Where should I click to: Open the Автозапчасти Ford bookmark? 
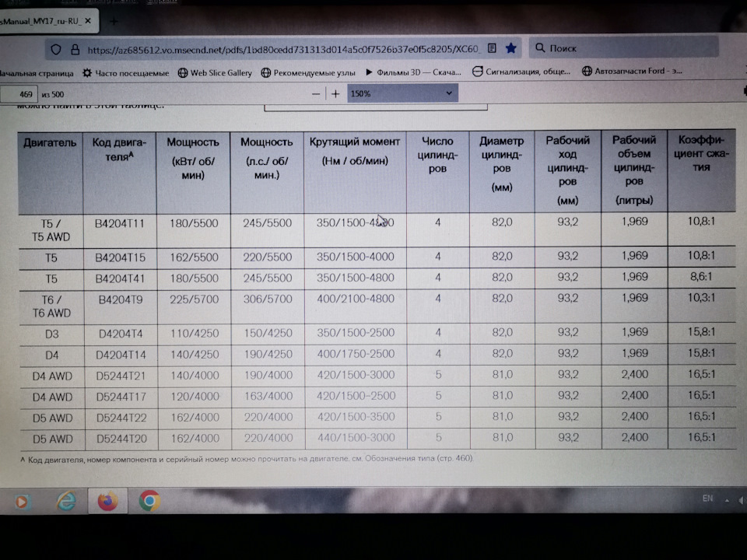[x=632, y=71]
